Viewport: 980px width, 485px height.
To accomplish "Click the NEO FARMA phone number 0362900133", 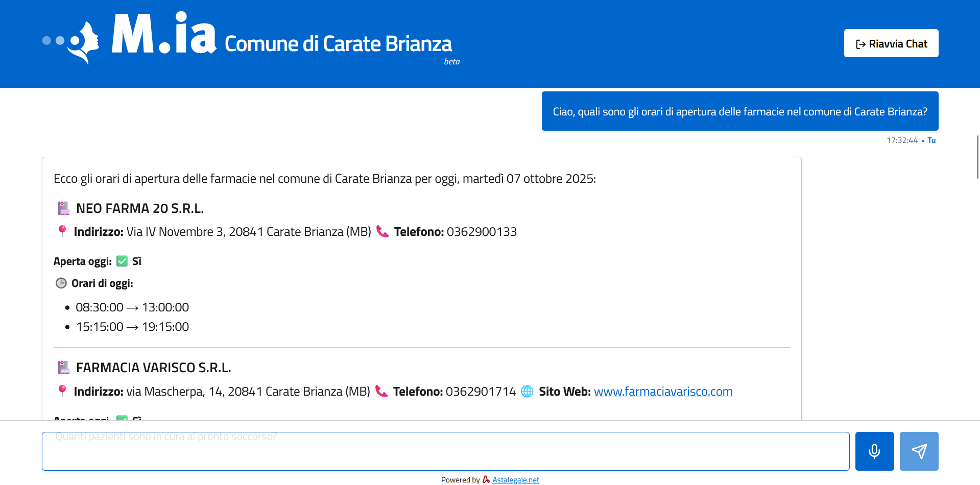I will [482, 232].
